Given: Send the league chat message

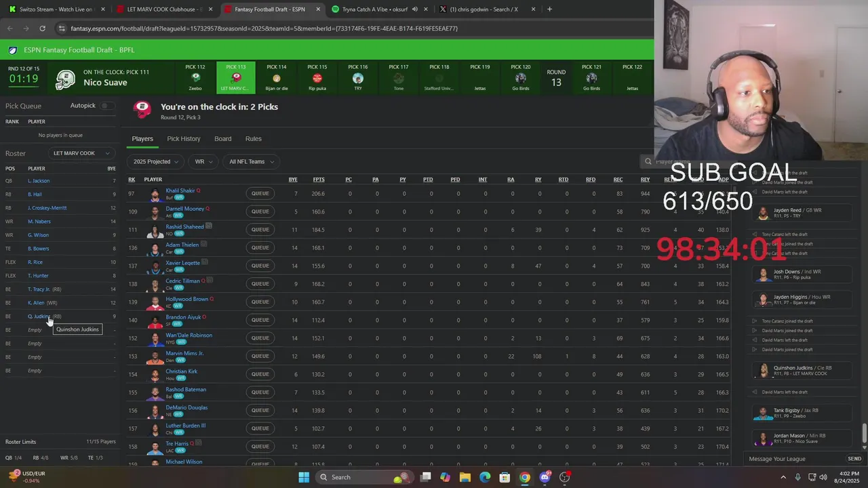Looking at the screenshot, I should tap(854, 459).
